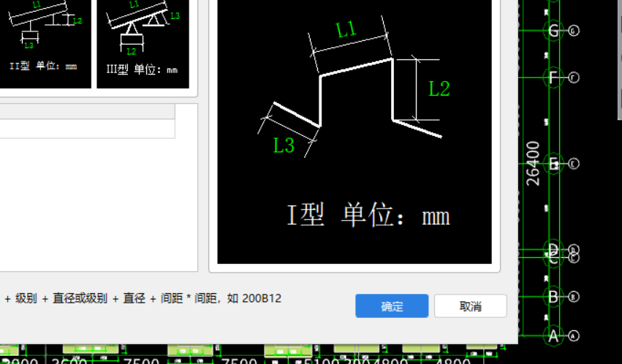This screenshot has width=622, height=364.
Task: Select the L2 dimension label in preview
Action: 439,89
